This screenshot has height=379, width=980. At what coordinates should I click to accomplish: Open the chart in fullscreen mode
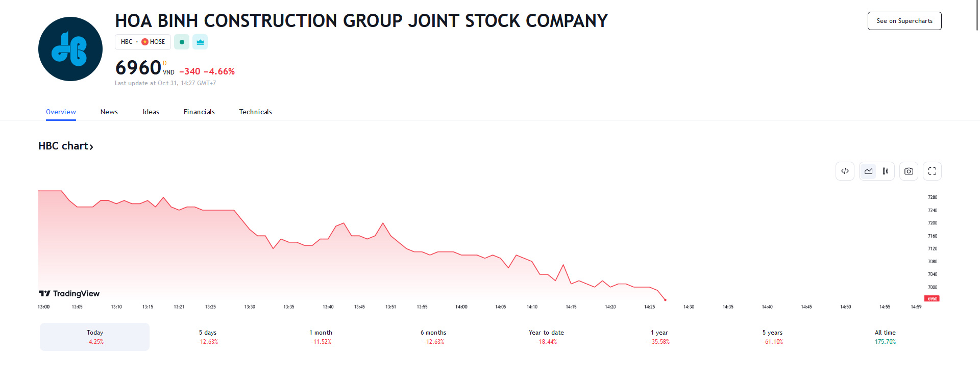pos(932,171)
